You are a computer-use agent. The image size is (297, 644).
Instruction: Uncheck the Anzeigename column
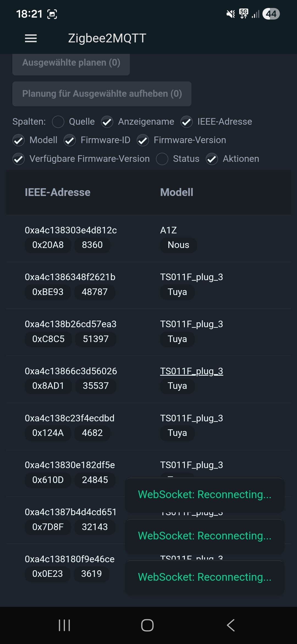(x=107, y=122)
